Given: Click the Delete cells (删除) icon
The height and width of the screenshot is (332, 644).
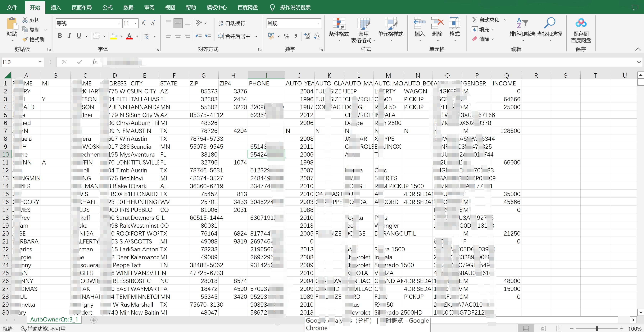Looking at the screenshot, I should [x=437, y=24].
